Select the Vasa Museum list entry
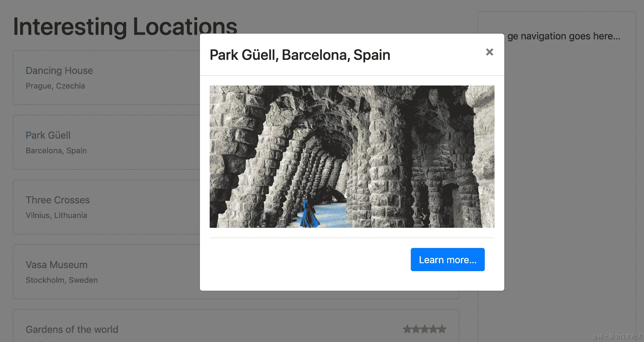The height and width of the screenshot is (342, 644). 57,265
